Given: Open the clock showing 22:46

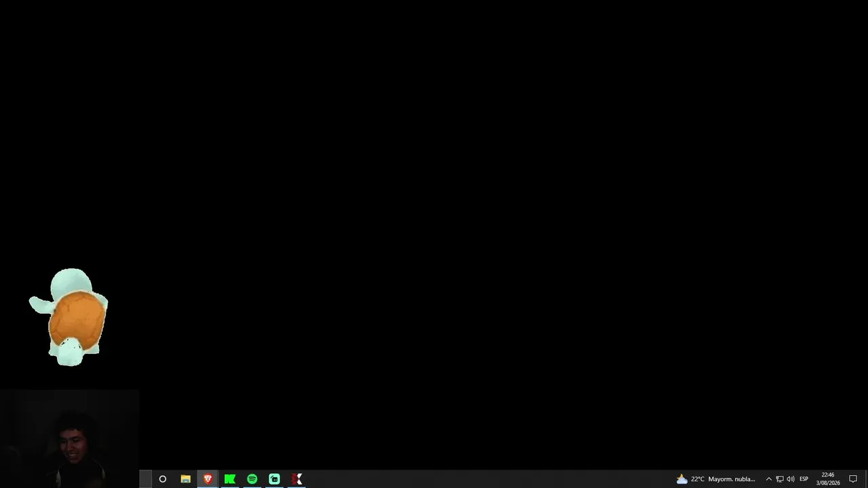Looking at the screenshot, I should [x=828, y=479].
